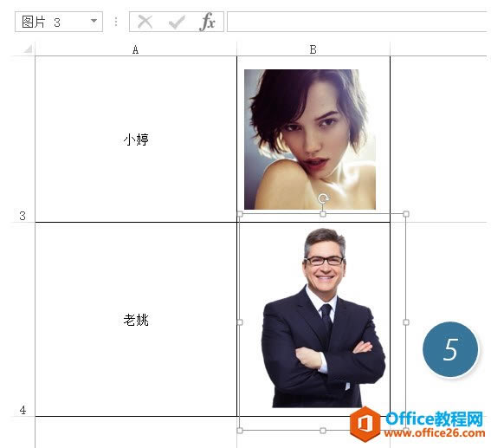Open Insert Function fx button

207,22
